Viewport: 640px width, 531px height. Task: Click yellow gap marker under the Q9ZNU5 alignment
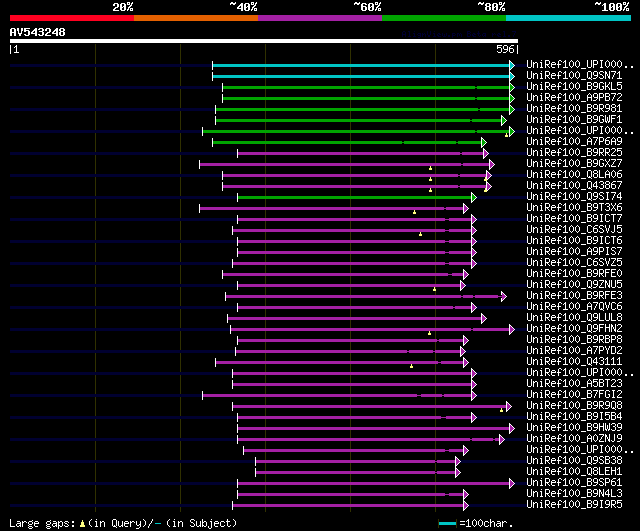click(434, 289)
